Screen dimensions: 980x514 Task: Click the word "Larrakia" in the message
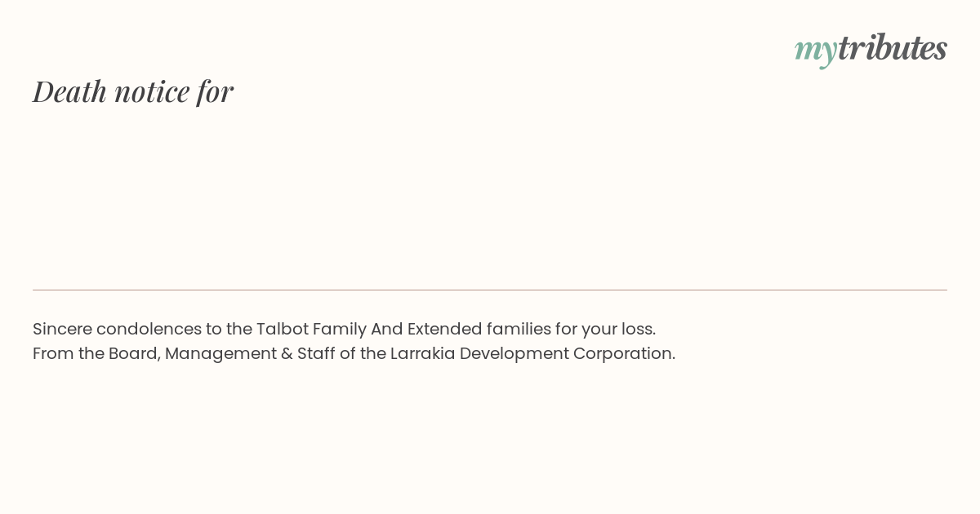click(x=422, y=353)
